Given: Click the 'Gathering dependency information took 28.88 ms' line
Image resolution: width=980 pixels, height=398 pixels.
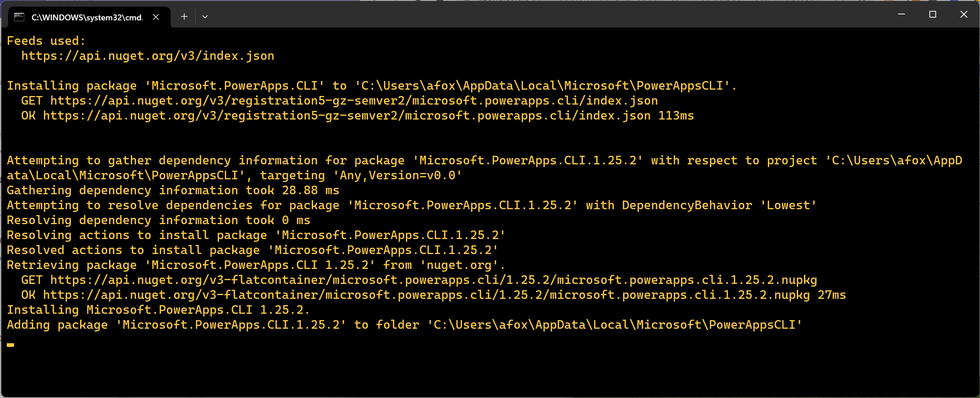Looking at the screenshot, I should tap(173, 191).
